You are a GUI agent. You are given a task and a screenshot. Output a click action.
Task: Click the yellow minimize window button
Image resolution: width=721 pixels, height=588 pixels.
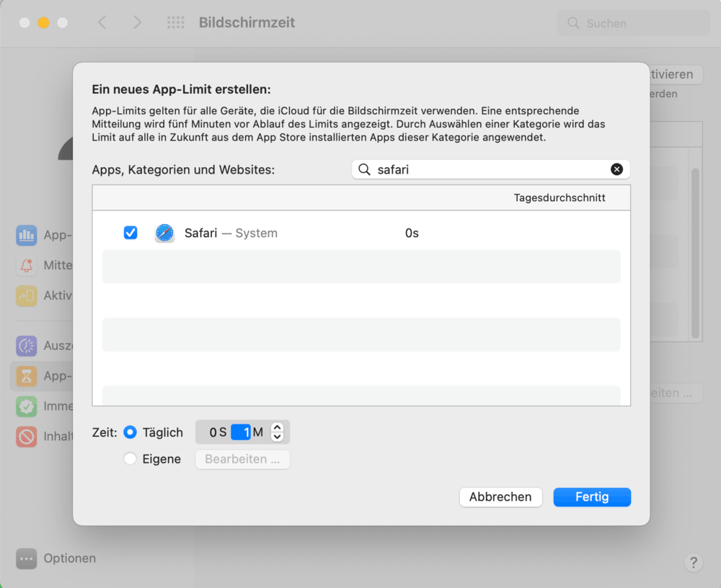44,22
